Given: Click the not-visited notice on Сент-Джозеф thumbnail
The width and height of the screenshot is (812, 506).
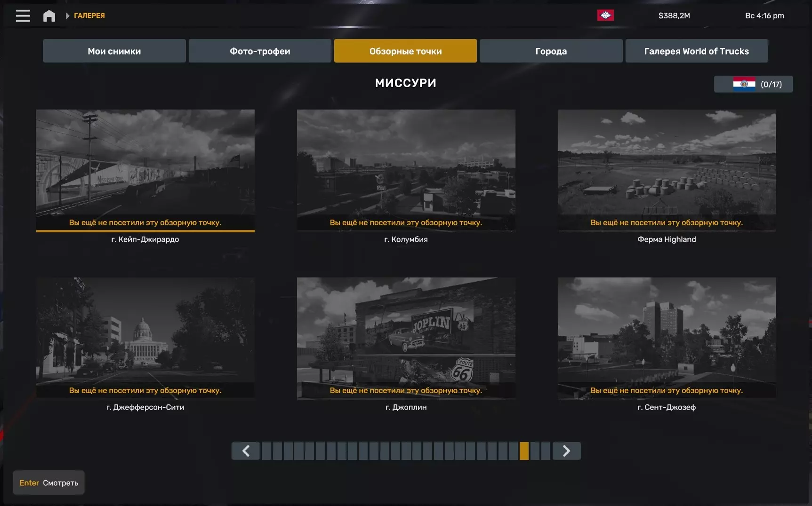Looking at the screenshot, I should [667, 390].
